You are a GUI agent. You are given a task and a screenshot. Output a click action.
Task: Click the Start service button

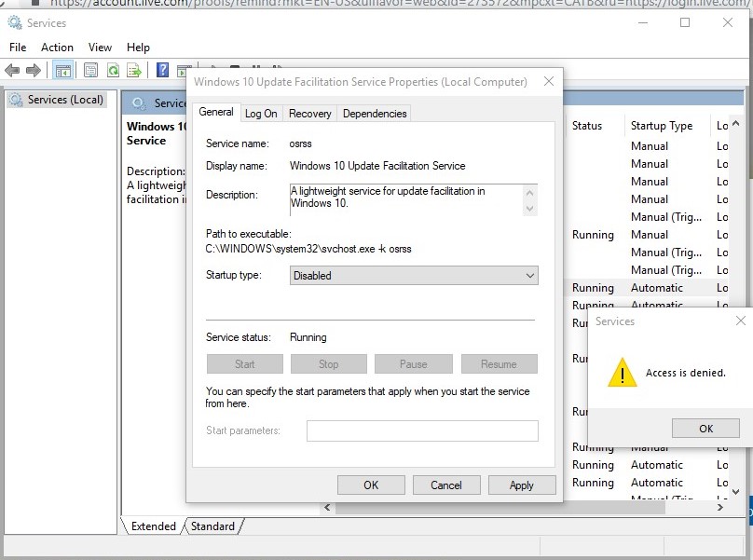[245, 364]
